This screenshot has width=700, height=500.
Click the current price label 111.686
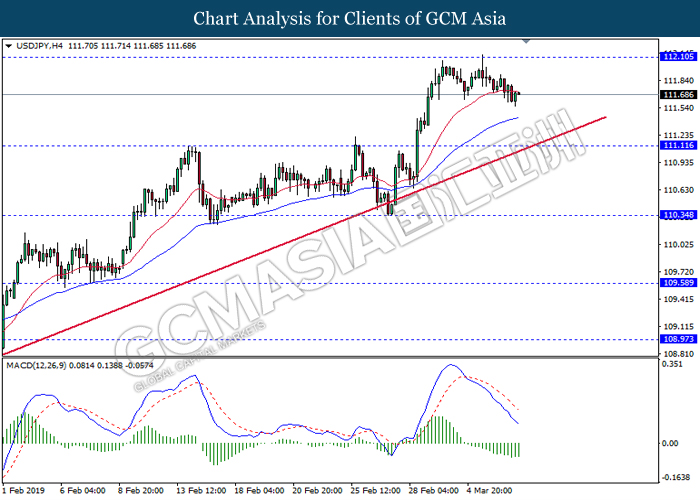coord(678,95)
